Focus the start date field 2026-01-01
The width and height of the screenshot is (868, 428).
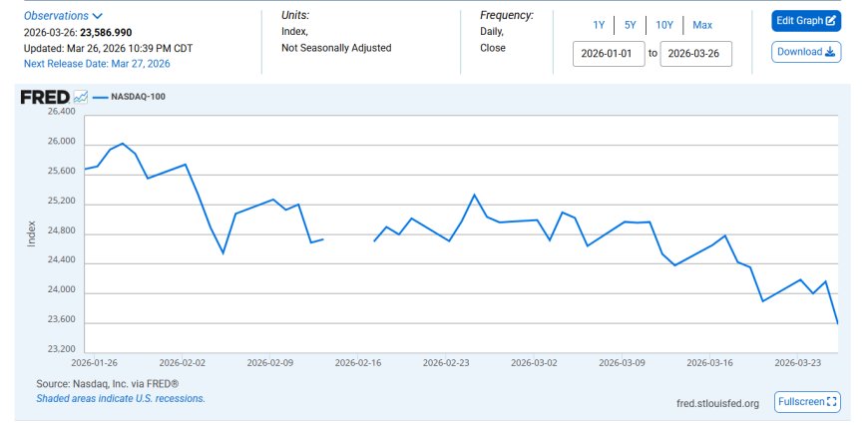pyautogui.click(x=609, y=54)
